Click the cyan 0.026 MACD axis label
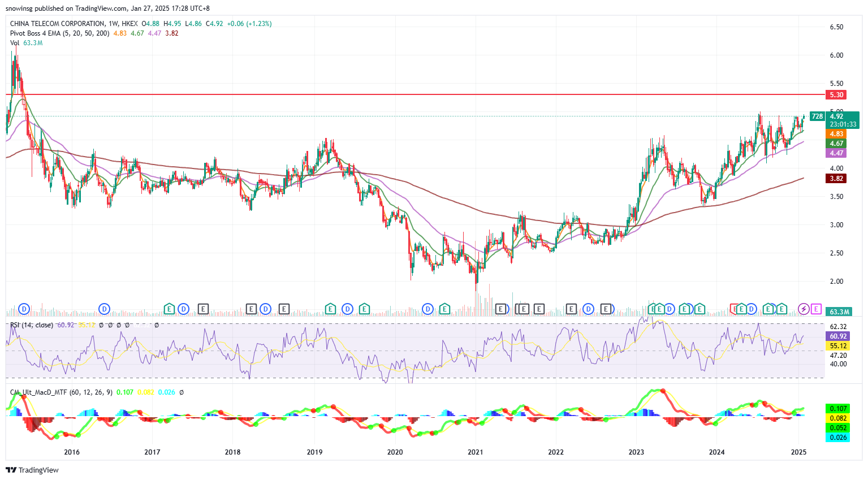Image resolution: width=868 pixels, height=480 pixels. [x=837, y=438]
